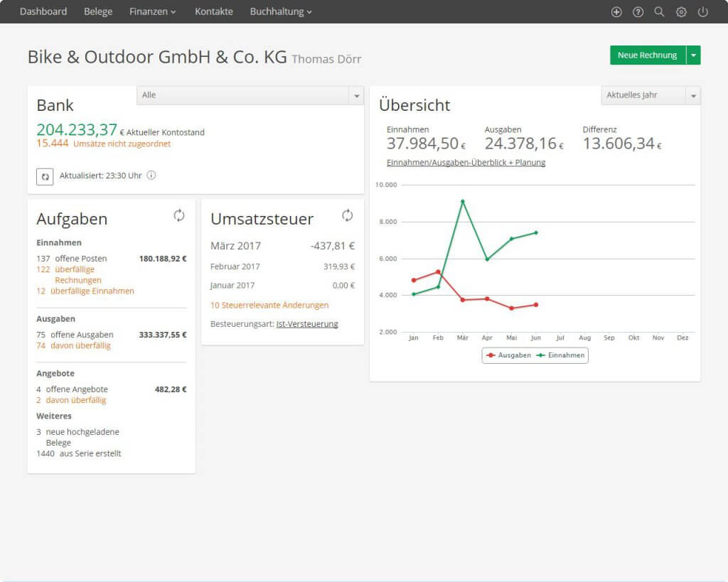Image resolution: width=728 pixels, height=582 pixels.
Task: Click the info icon next to Aktualisiert
Action: [151, 175]
